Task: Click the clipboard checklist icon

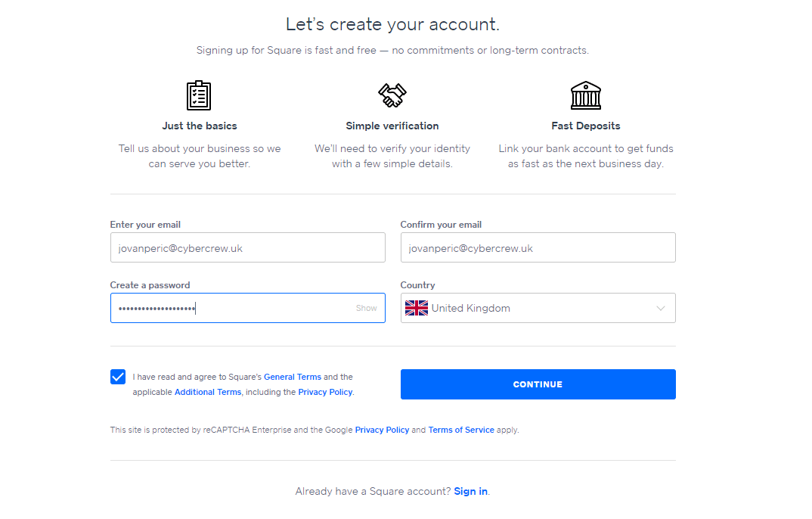Action: coord(199,95)
